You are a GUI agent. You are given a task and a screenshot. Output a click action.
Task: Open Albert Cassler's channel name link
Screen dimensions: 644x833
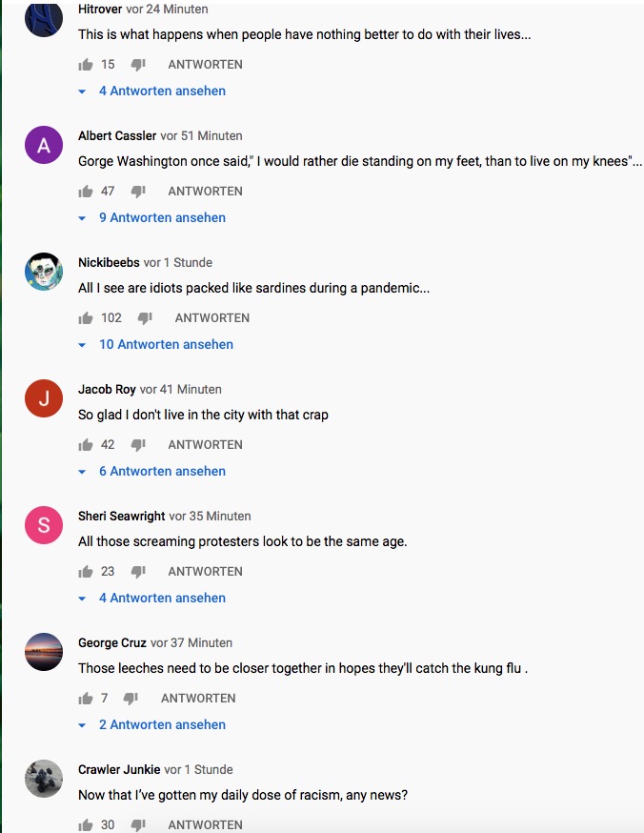(117, 136)
